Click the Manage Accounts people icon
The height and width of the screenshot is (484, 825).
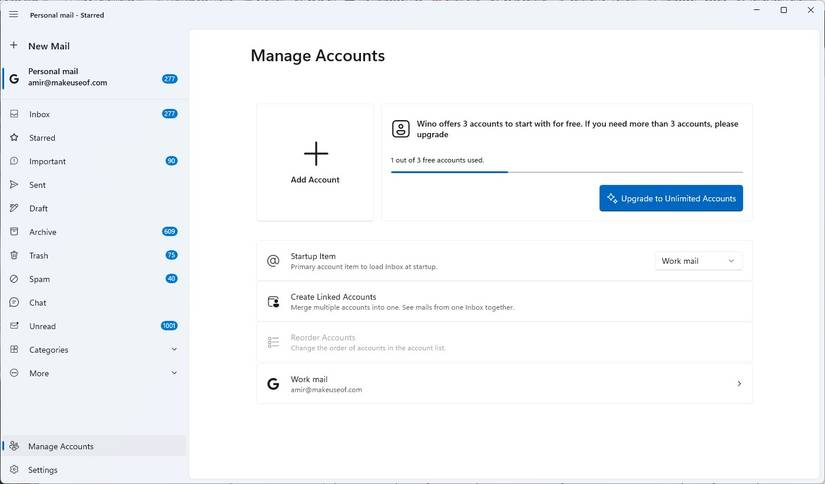tap(14, 446)
